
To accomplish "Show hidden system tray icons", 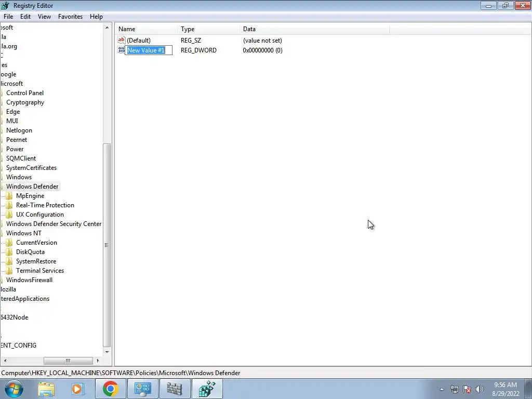I will (442, 389).
